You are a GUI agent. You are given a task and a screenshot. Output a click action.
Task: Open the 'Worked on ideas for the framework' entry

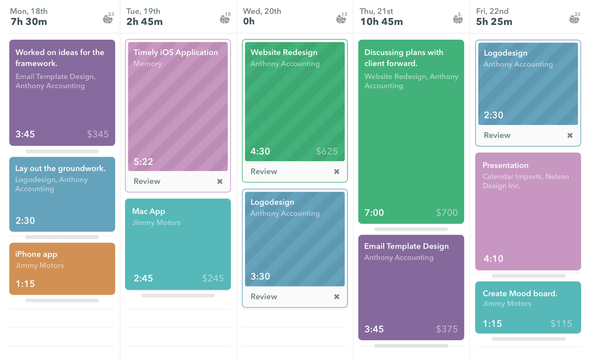62,93
